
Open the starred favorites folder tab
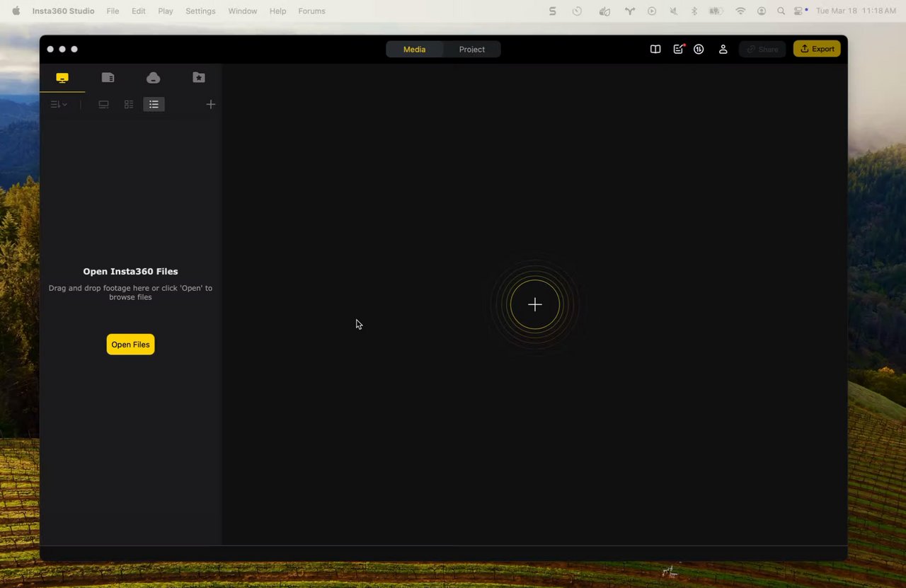click(199, 78)
